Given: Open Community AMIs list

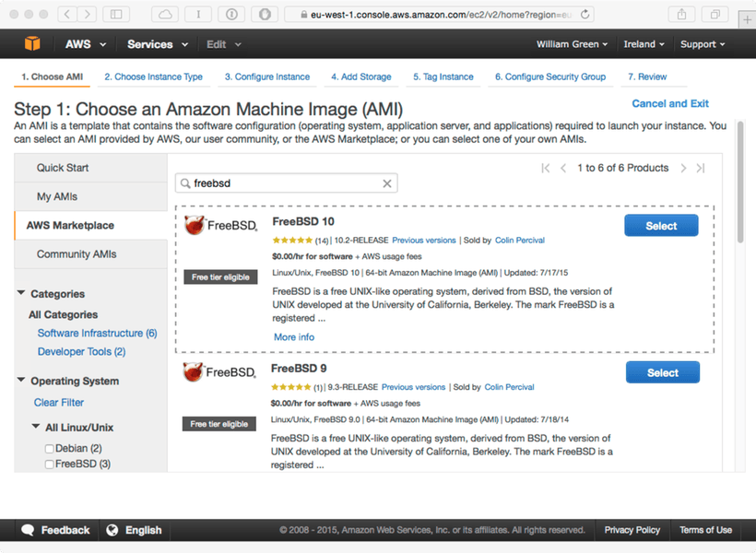Looking at the screenshot, I should click(91, 254).
